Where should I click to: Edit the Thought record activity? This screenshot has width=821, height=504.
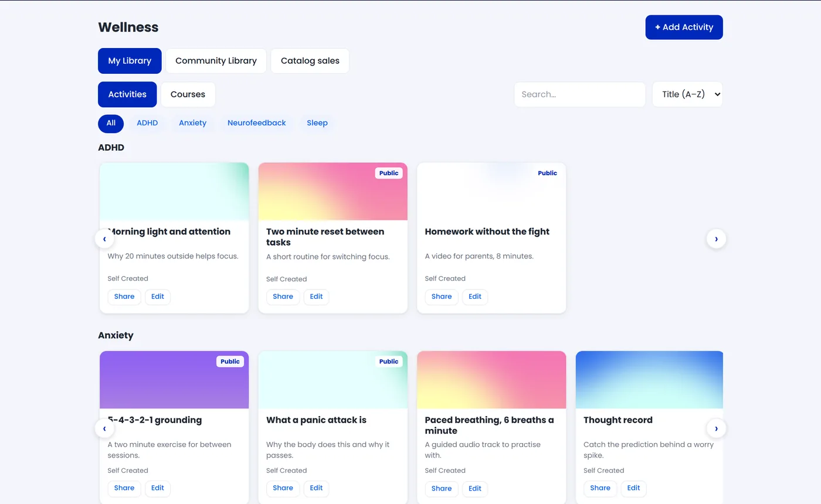click(x=633, y=488)
